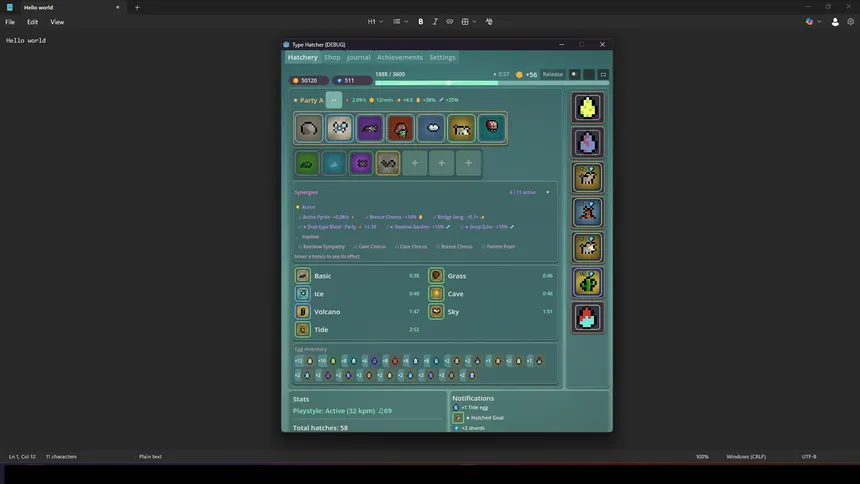This screenshot has height=484, width=860.
Task: Open UTF-8 encoding selector
Action: 809,457
